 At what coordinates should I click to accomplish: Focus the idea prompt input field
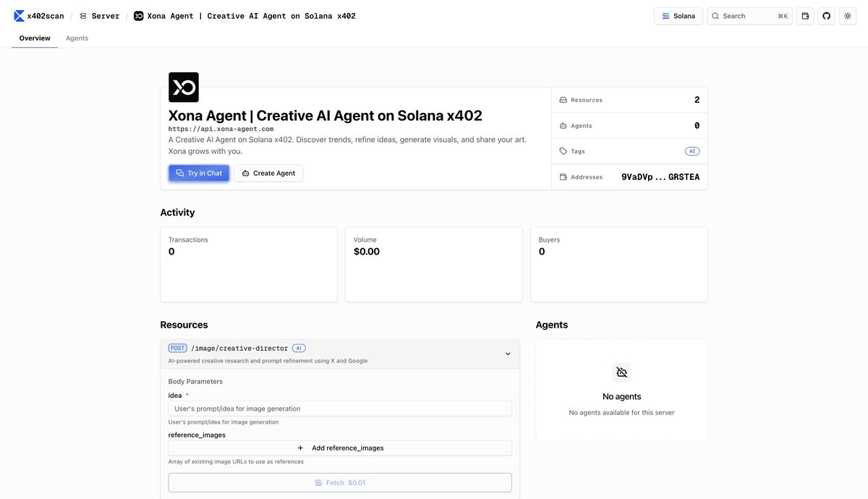coord(340,409)
